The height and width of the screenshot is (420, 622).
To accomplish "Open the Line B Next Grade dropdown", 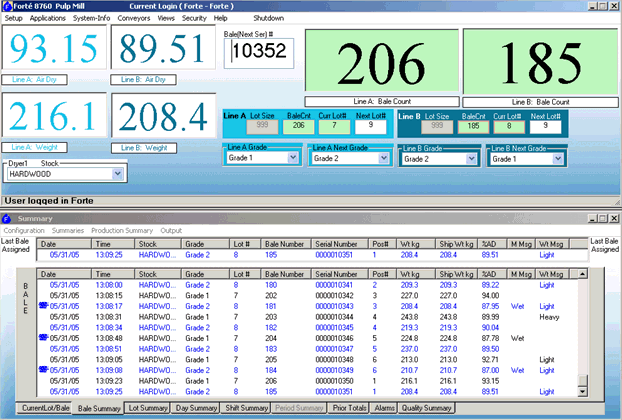I will pos(558,159).
